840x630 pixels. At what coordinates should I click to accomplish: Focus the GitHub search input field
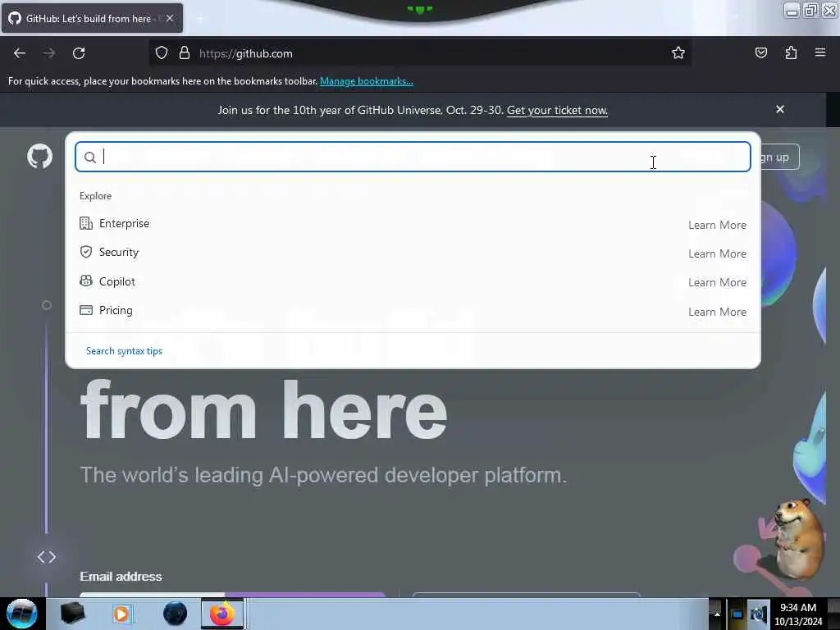413,157
